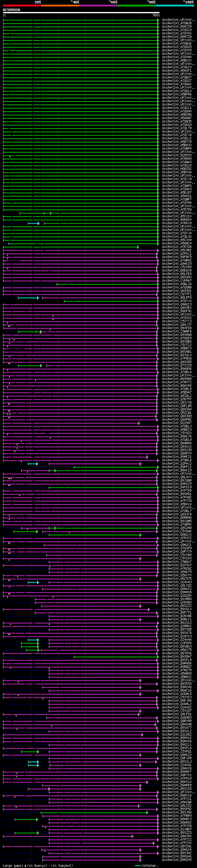Select hit label UniRef100_A5BZ52
Screen dimensions: 197x868
point(177,169)
